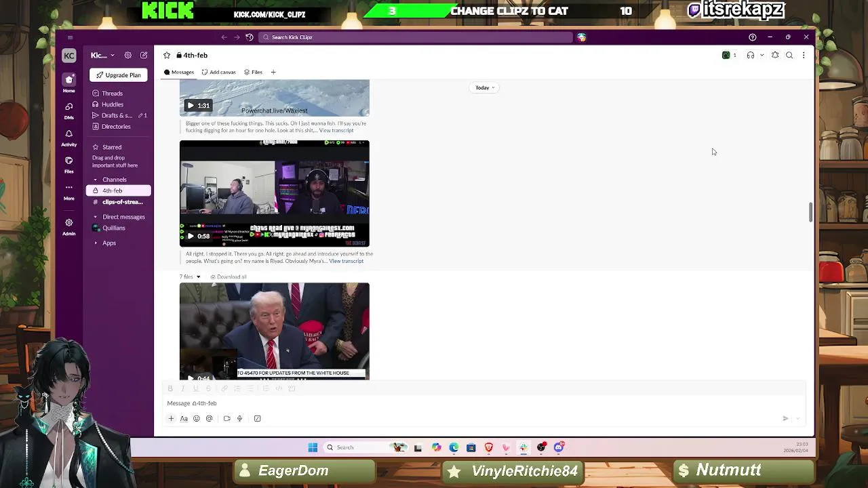The height and width of the screenshot is (488, 868).
Task: Click Download all files link
Action: [x=229, y=277]
